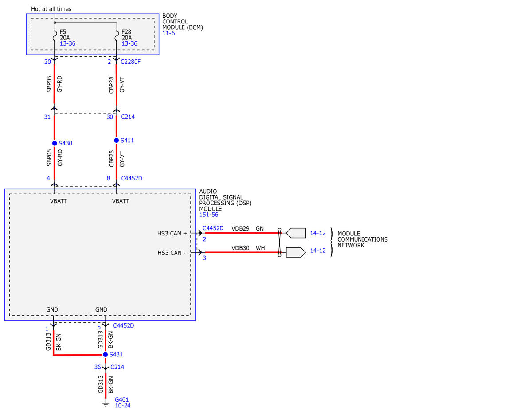Follow the 10-24 ground reference link

coord(123,405)
